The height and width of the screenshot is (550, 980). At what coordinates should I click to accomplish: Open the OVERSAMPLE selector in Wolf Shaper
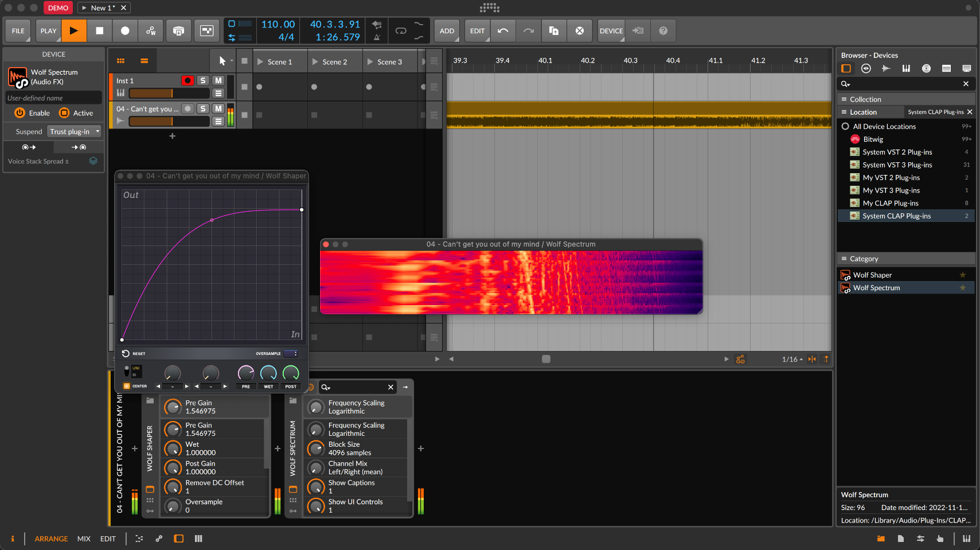click(x=291, y=354)
